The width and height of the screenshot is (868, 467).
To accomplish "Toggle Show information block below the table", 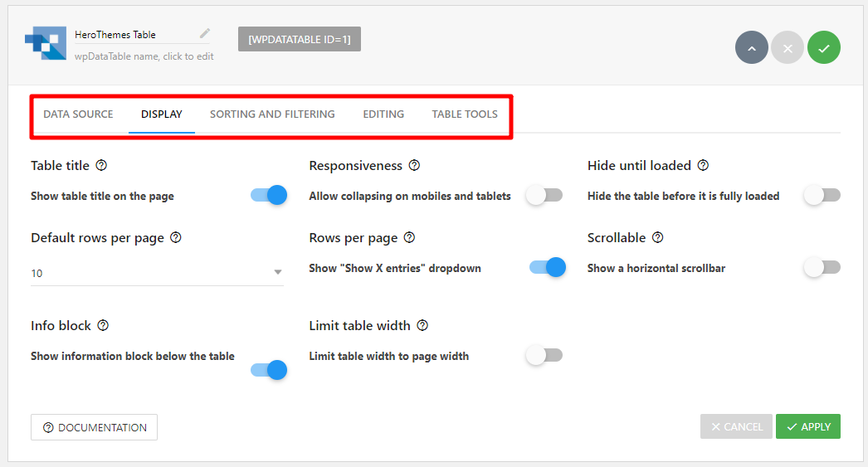I will coord(269,370).
